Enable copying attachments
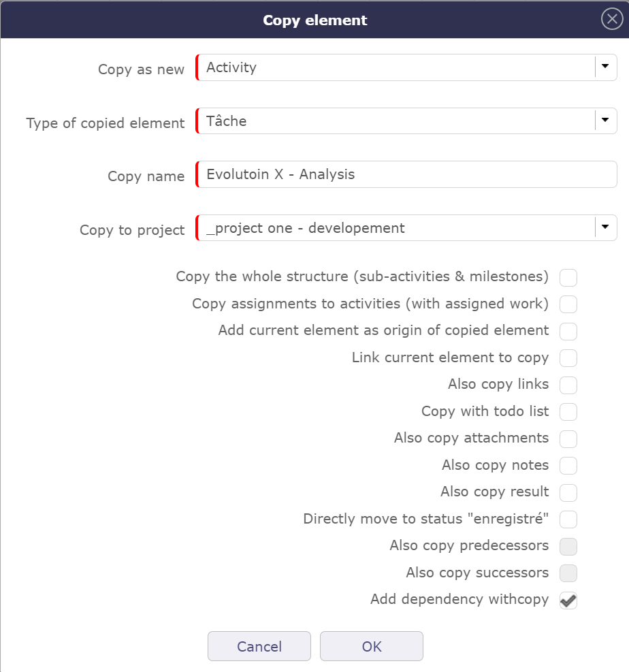Screen dimensions: 629x672 click(x=568, y=438)
